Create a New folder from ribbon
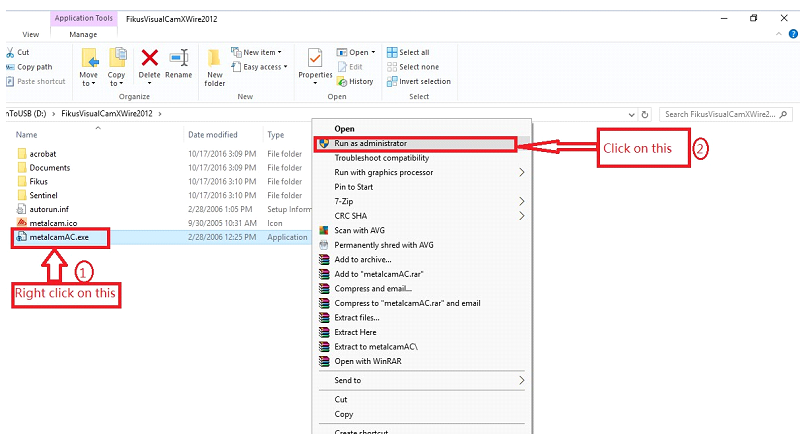Screen dimensions: 812x437 pyautogui.click(x=214, y=68)
